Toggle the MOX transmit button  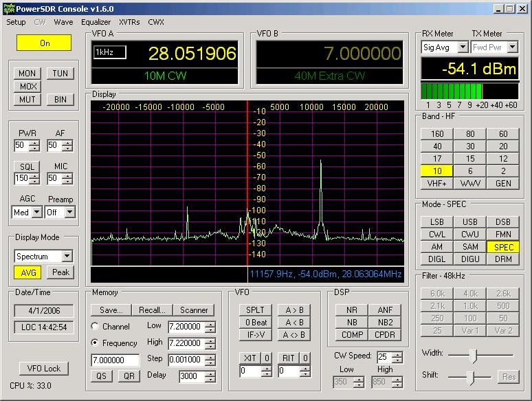coord(28,86)
